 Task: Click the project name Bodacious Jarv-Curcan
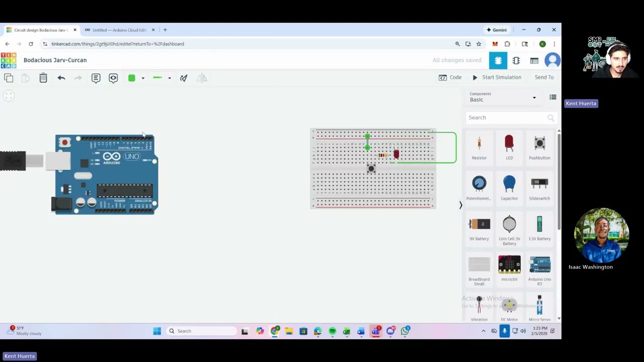pyautogui.click(x=55, y=60)
